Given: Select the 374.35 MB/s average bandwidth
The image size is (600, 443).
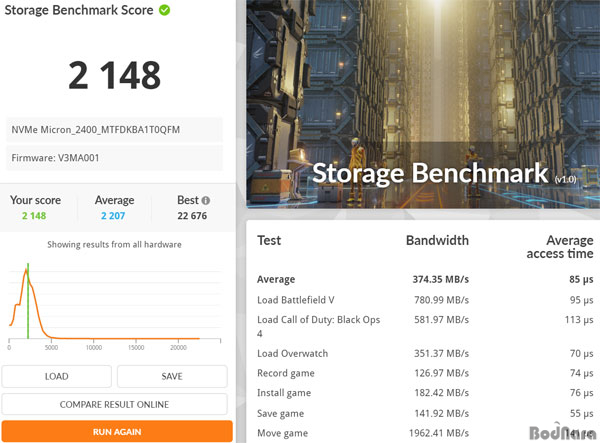Looking at the screenshot, I should point(441,279).
